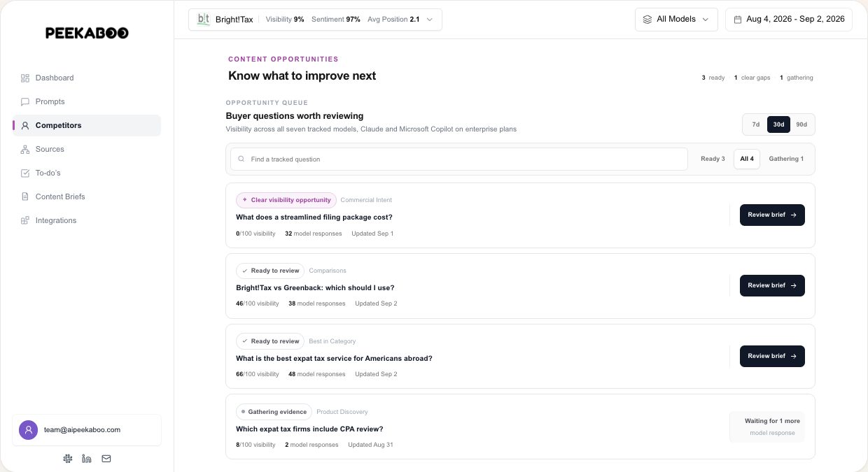Viewport: 868px width, 472px height.
Task: Click the Find a tracked question search field
Action: 459,159
